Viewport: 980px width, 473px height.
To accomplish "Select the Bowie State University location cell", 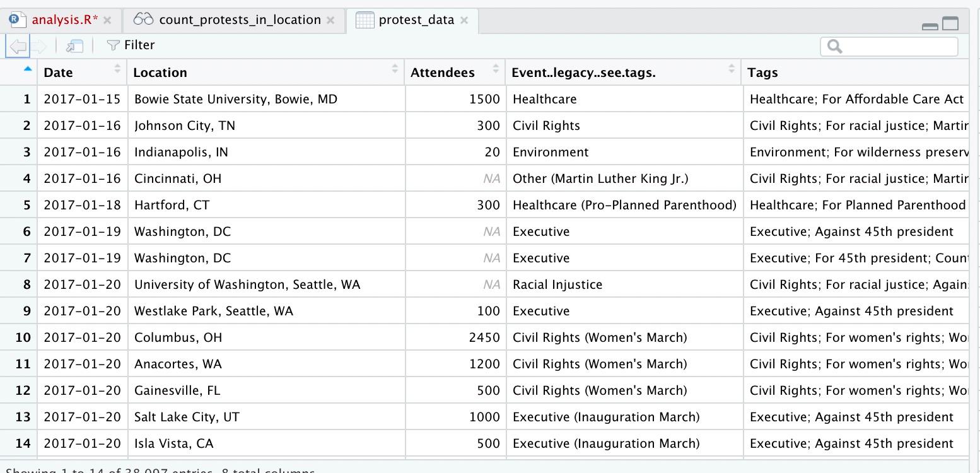I will (236, 99).
